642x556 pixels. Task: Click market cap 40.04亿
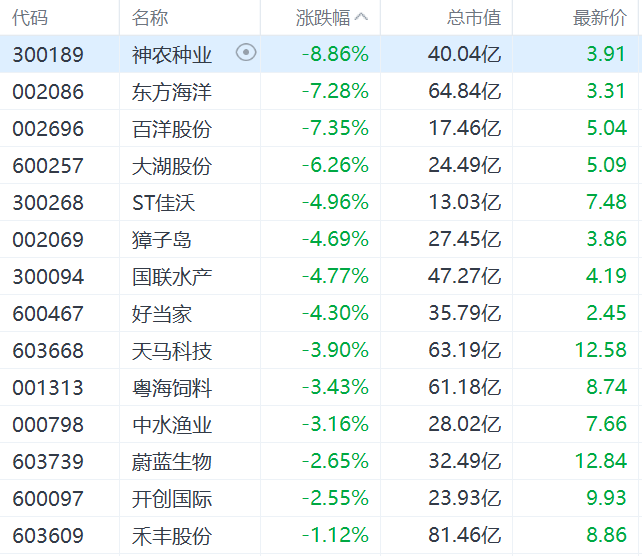(x=464, y=54)
